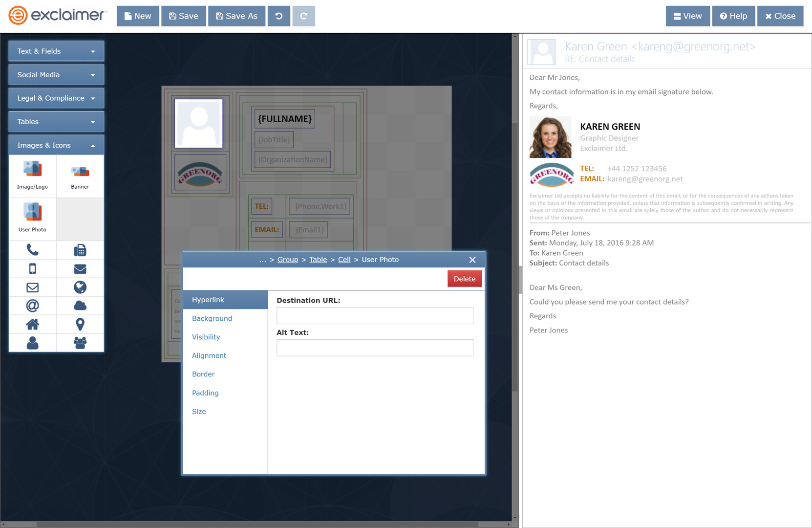Select the Hyperlink properties tab
The height and width of the screenshot is (528, 812).
click(225, 300)
